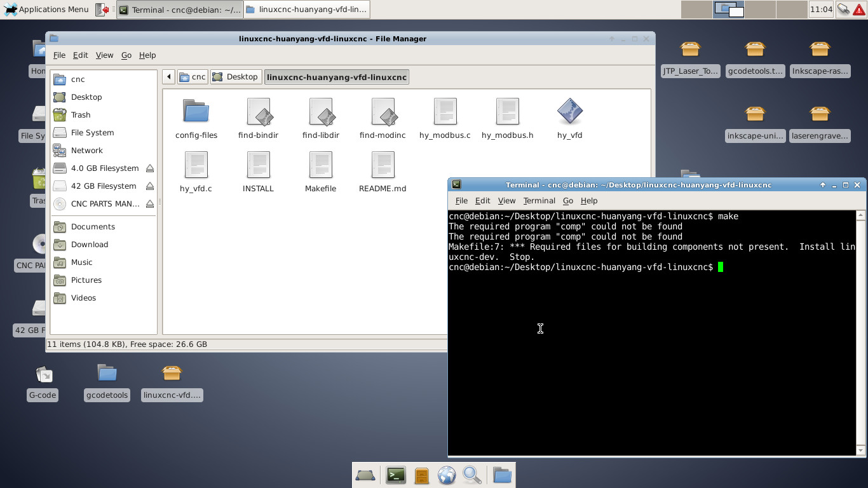
Task: Open Pictures in the sidebar
Action: pos(104,280)
